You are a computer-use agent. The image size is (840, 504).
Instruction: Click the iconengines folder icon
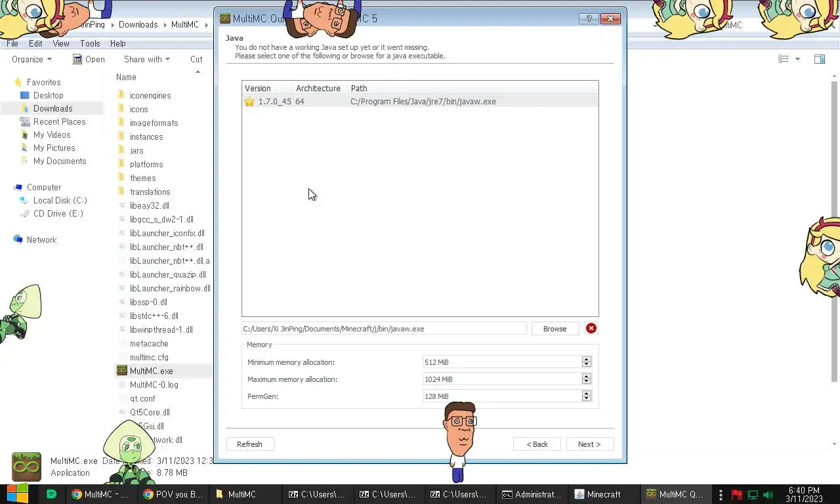[x=121, y=95]
